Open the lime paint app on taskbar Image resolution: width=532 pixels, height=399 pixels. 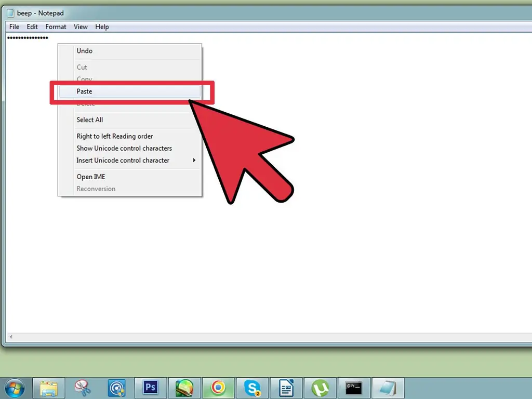[184, 388]
